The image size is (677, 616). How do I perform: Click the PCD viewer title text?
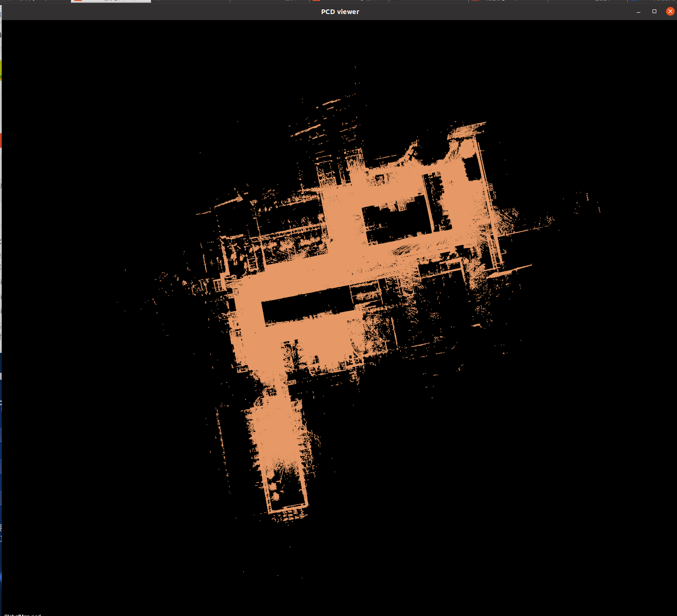[x=340, y=12]
